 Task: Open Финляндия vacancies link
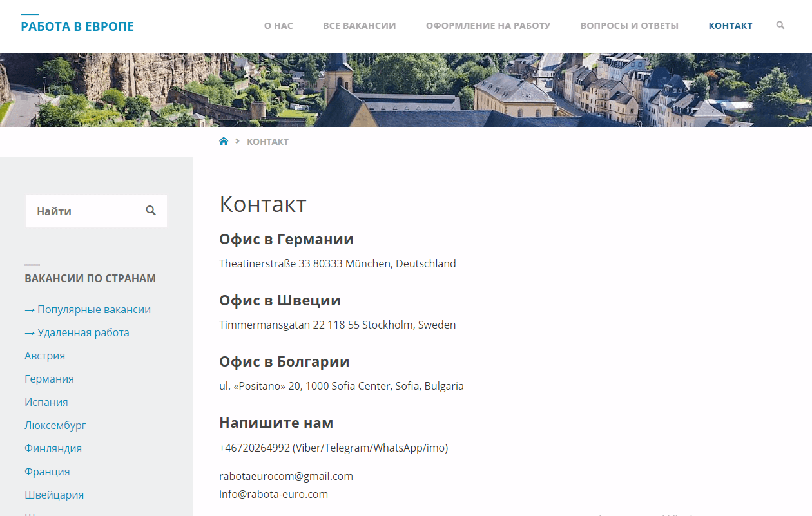53,448
